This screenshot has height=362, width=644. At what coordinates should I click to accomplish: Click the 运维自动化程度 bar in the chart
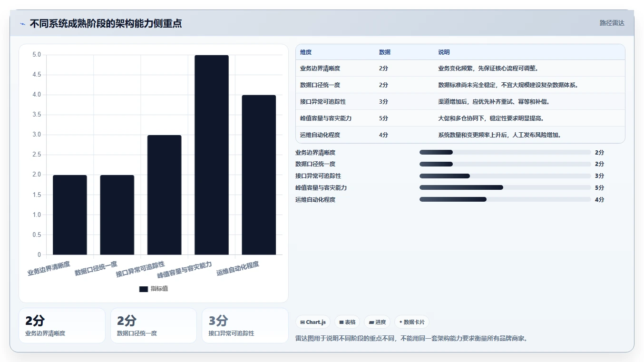pyautogui.click(x=259, y=175)
